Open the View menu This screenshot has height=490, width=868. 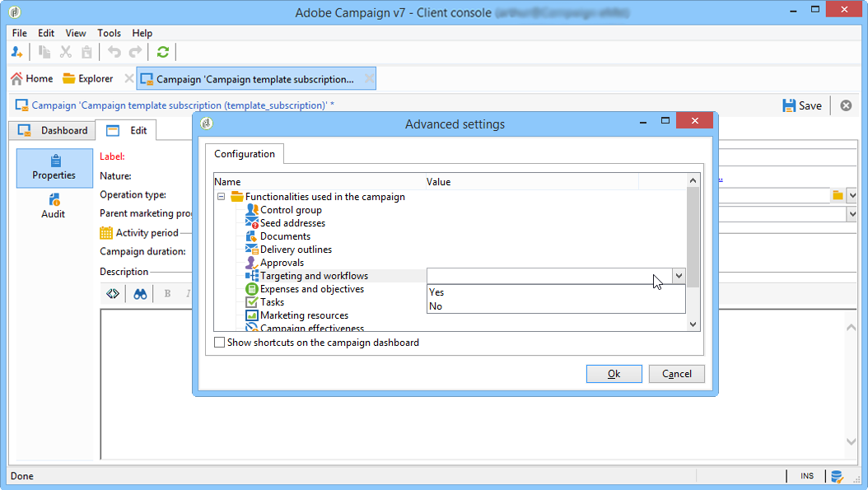76,33
